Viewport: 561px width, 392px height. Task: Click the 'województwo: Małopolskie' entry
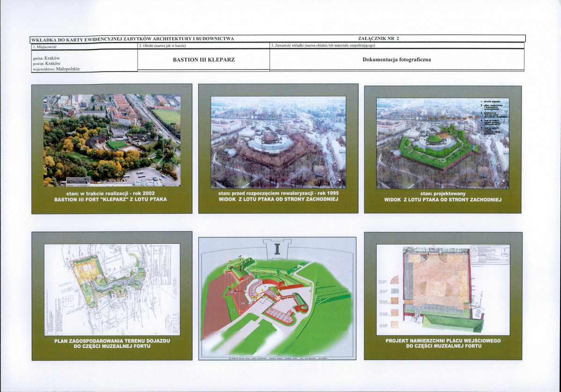click(56, 68)
